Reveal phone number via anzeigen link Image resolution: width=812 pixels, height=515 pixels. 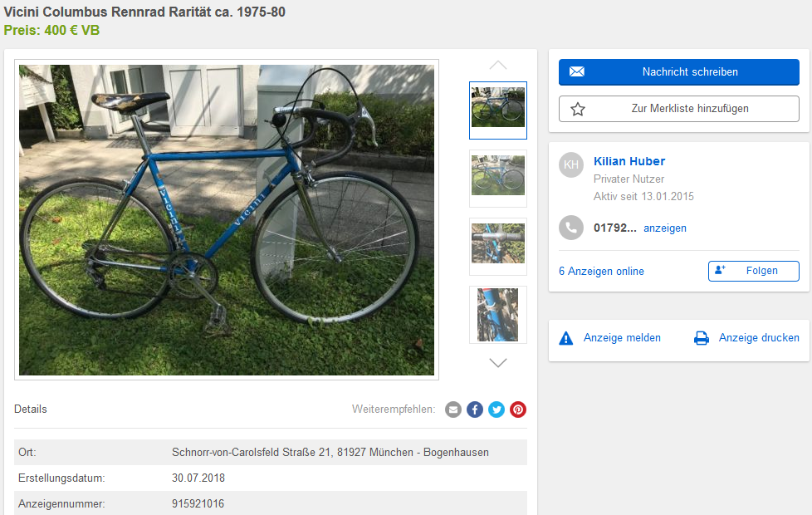665,228
